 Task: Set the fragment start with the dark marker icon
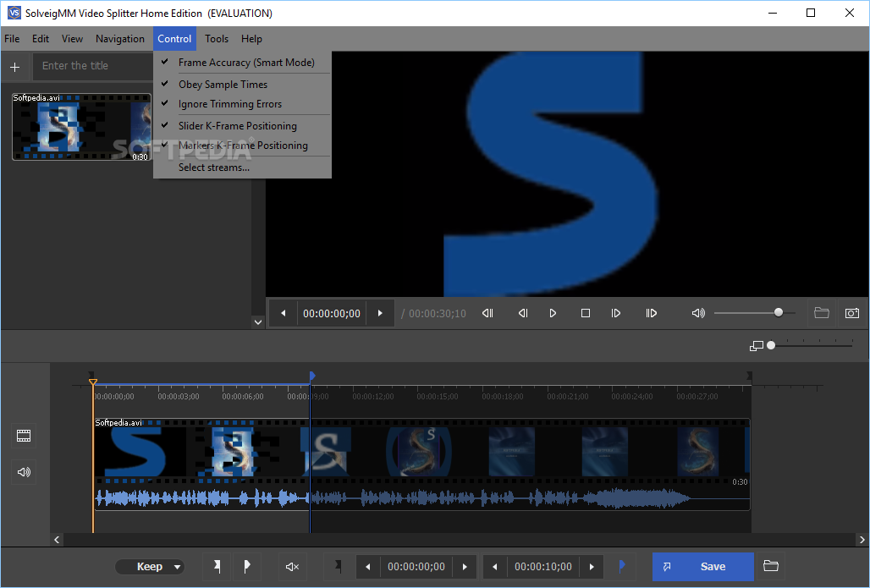coord(338,566)
